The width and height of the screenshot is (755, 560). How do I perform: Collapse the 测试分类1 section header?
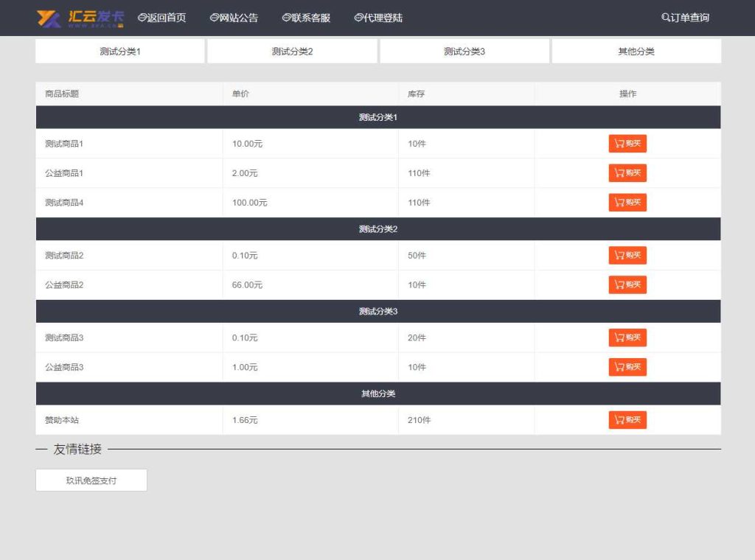(377, 116)
